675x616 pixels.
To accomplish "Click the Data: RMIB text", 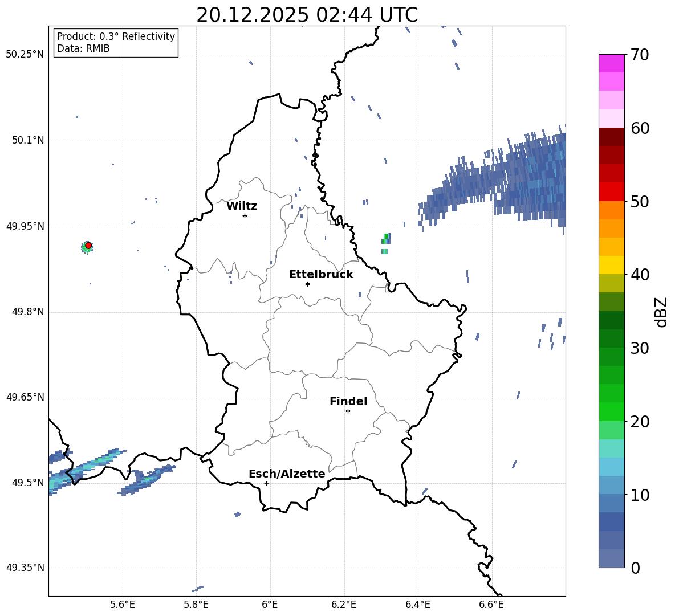I will coord(83,48).
